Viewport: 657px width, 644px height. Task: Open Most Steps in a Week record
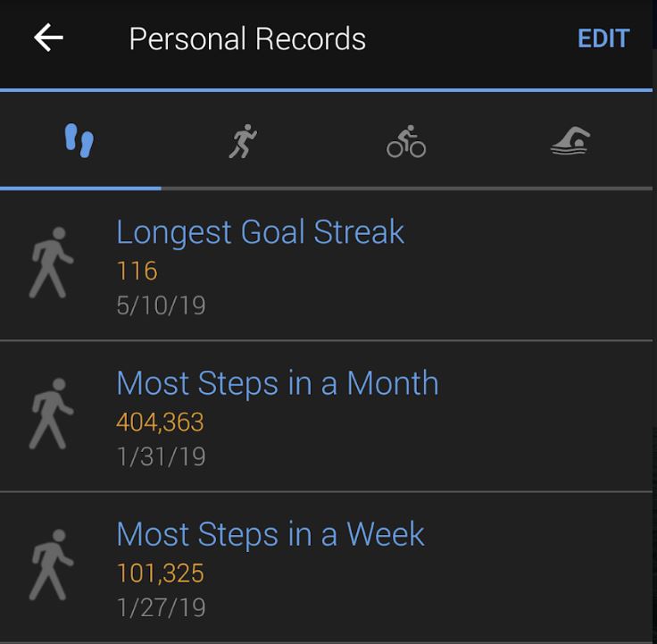point(327,567)
